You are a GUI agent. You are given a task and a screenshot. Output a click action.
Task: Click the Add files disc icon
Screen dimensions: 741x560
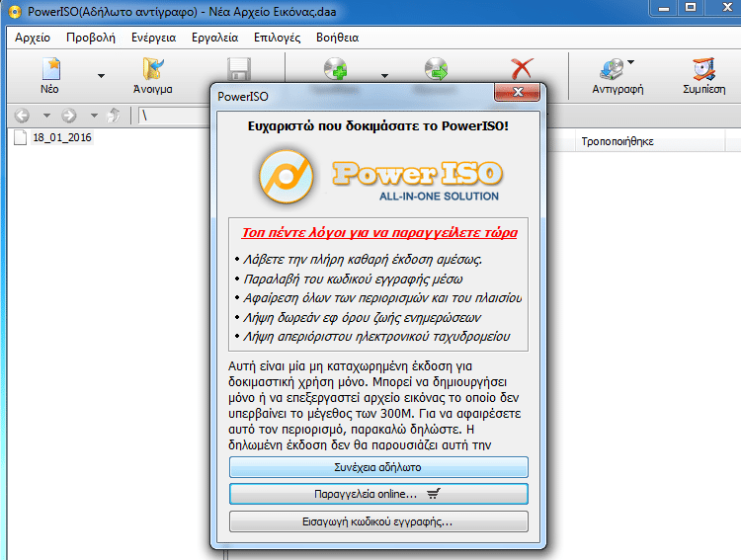pos(336,69)
